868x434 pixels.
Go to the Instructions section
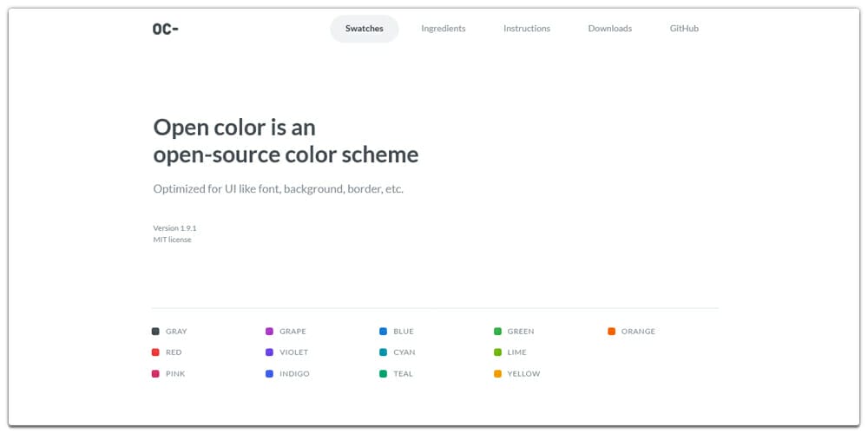click(527, 29)
